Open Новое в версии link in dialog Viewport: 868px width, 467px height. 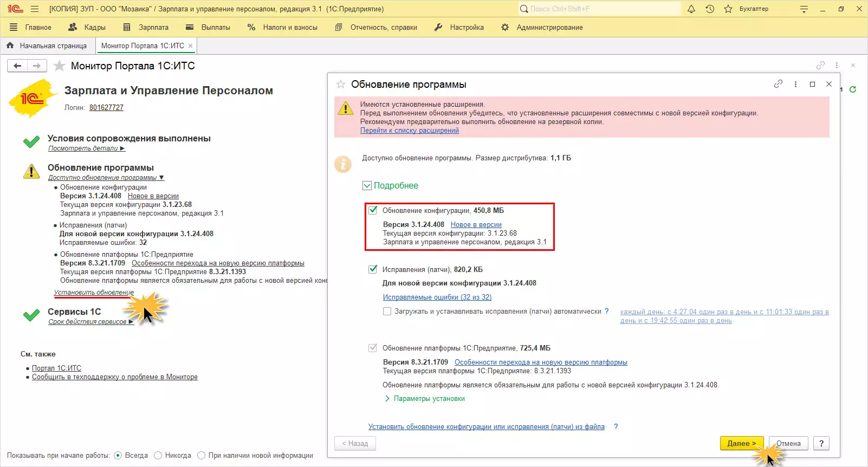[476, 225]
